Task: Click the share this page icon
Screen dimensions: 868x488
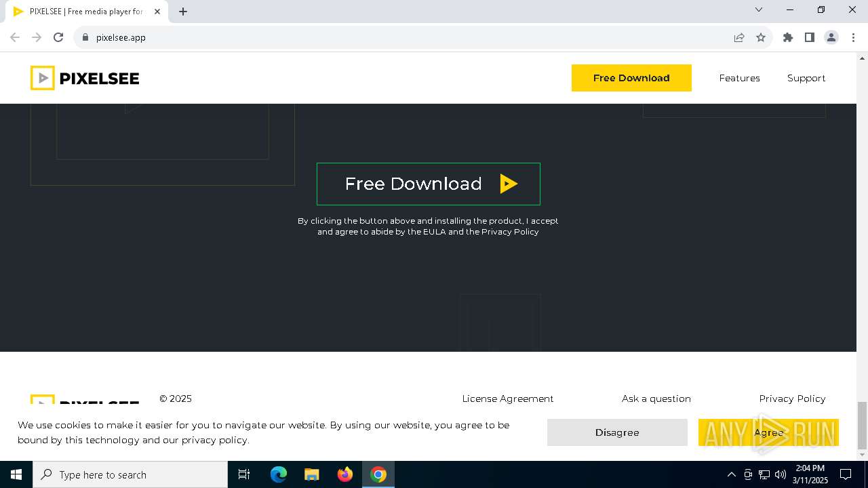Action: (x=739, y=37)
